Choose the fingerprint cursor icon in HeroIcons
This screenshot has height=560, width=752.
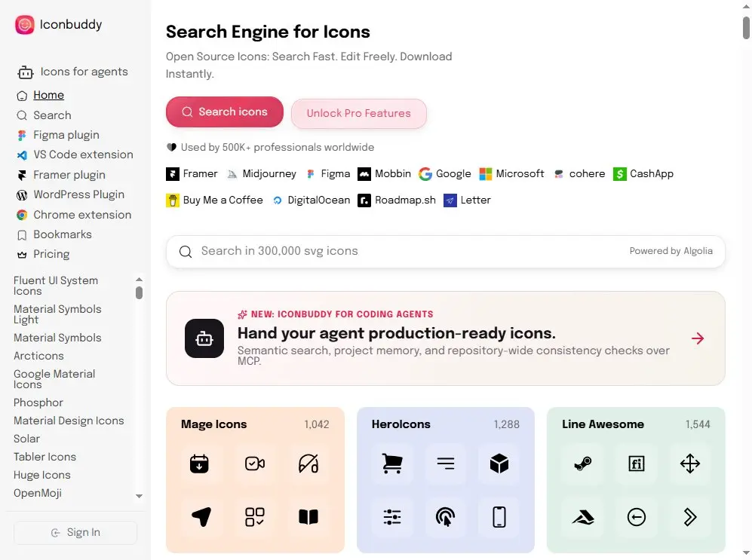tap(446, 517)
